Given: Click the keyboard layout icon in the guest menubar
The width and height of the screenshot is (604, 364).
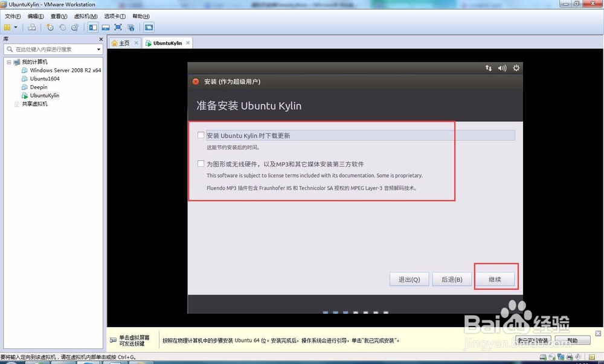Looking at the screenshot, I should [x=489, y=68].
